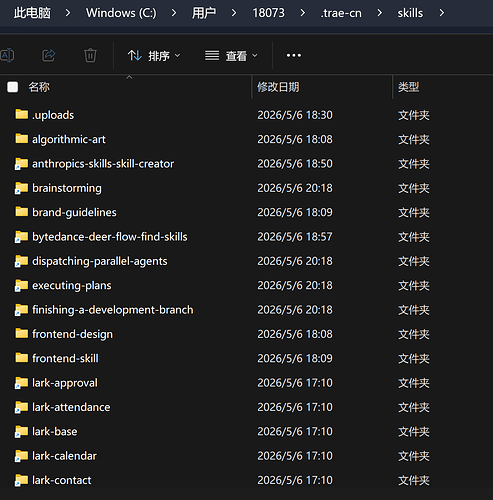Click the Share toolbar icon
Image resolution: width=493 pixels, height=500 pixels.
pos(49,55)
